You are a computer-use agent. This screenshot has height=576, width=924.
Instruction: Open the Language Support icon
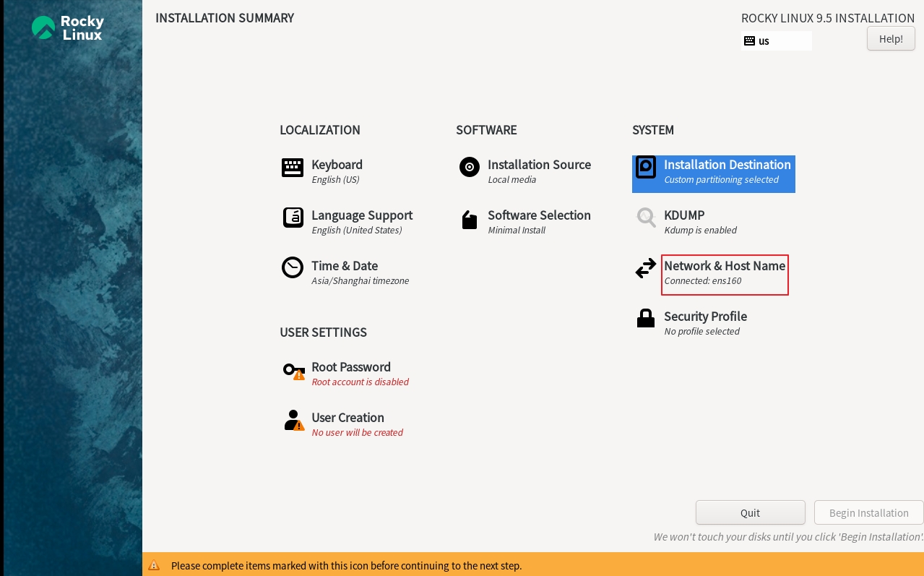(x=293, y=218)
